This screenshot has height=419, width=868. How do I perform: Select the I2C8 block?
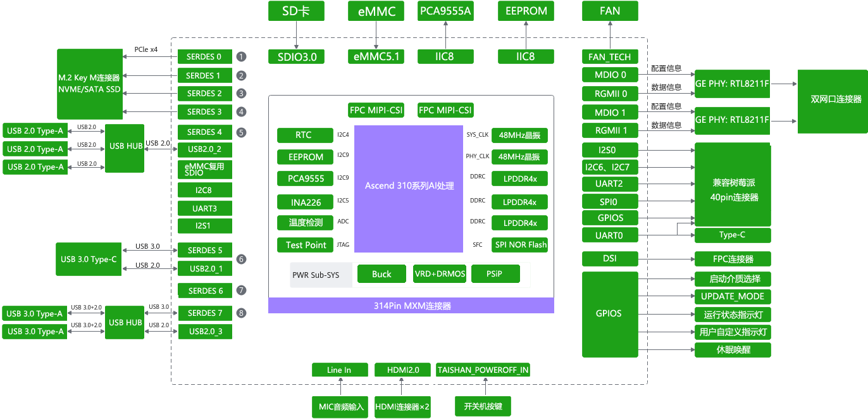[x=204, y=190]
